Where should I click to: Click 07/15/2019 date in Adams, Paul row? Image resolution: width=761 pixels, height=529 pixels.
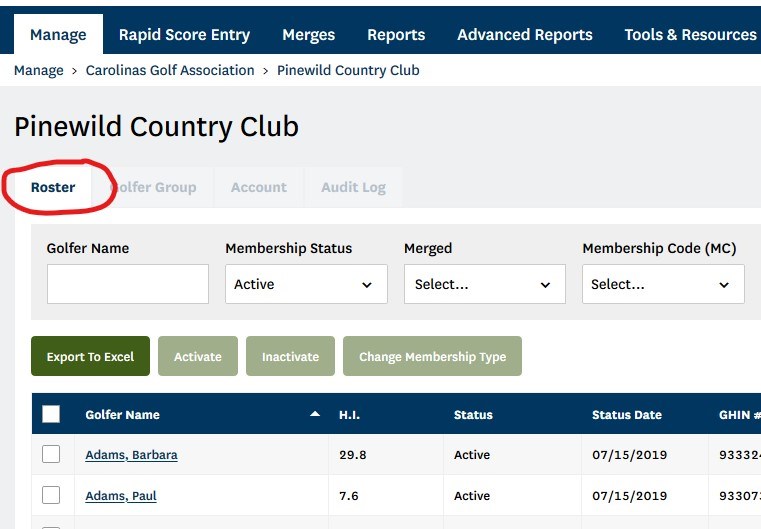[x=629, y=496]
